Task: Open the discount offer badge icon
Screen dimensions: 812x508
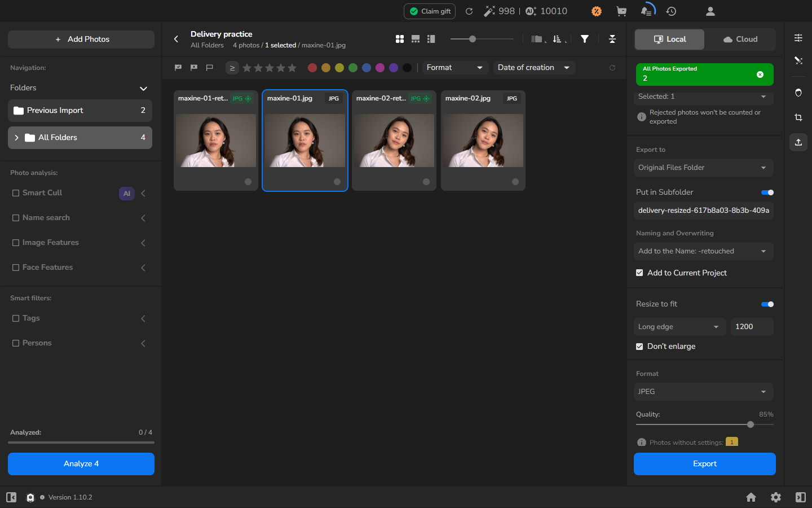Action: click(597, 11)
